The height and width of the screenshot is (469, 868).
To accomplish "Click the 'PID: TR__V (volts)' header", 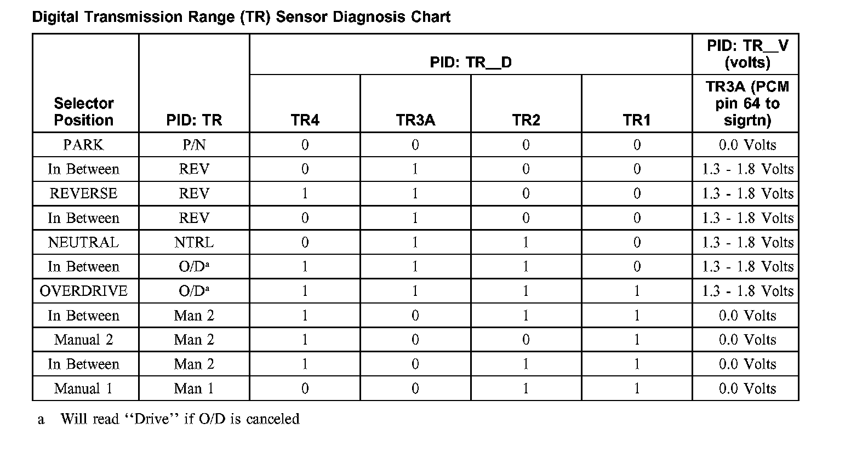I will click(x=747, y=54).
